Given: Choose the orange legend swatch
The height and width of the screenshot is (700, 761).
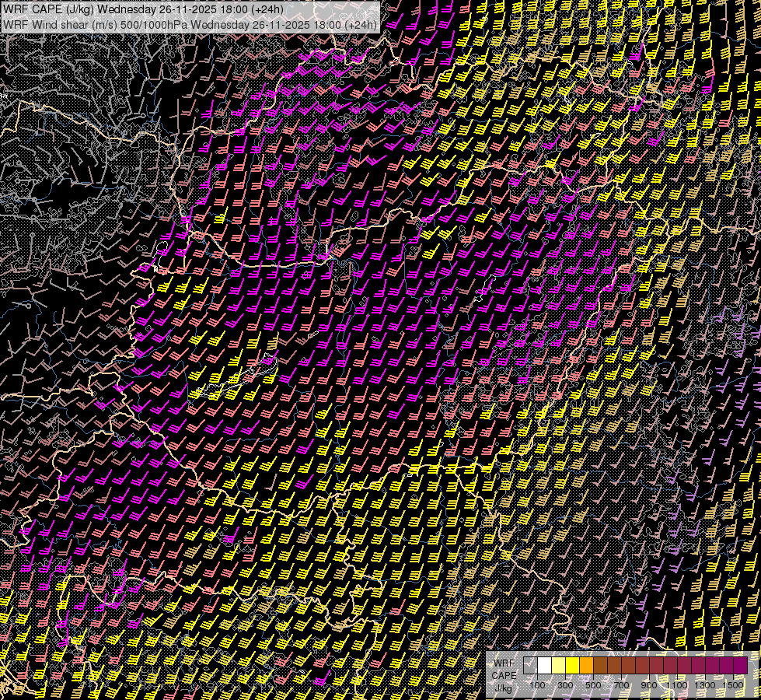Looking at the screenshot, I should point(586,666).
